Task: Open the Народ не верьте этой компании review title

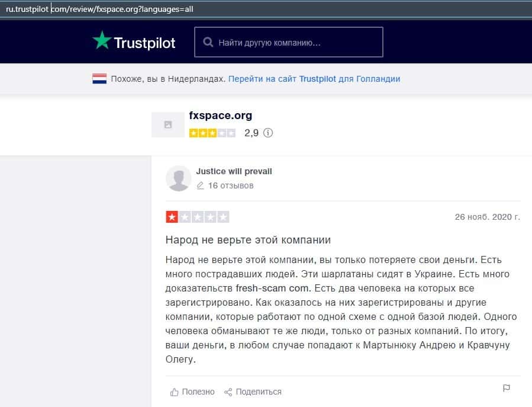Action: tap(248, 240)
